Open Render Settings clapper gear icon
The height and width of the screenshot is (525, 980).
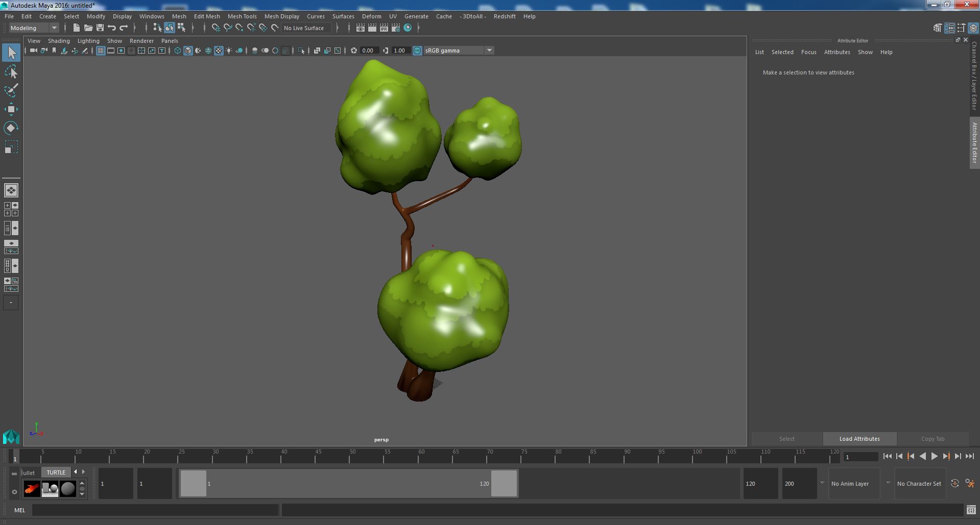396,28
